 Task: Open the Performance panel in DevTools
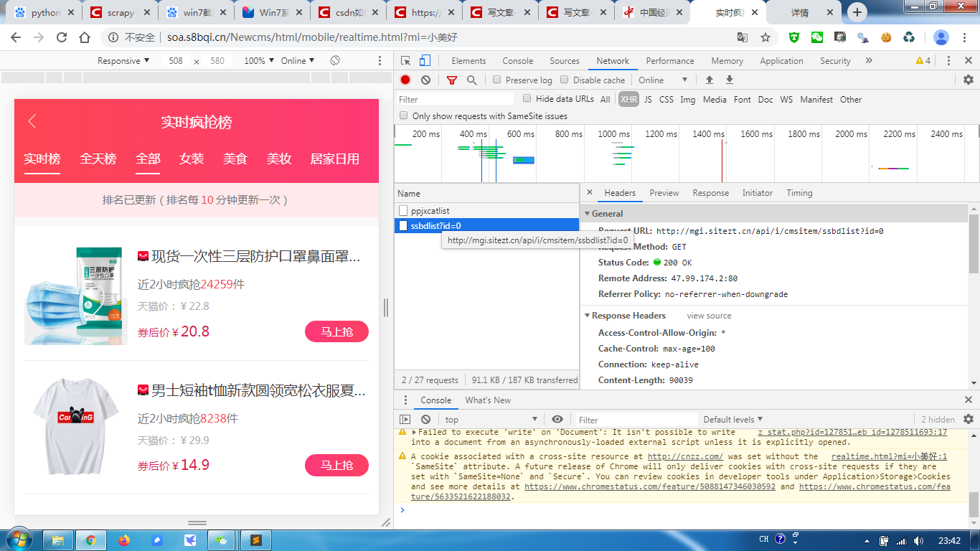[669, 60]
